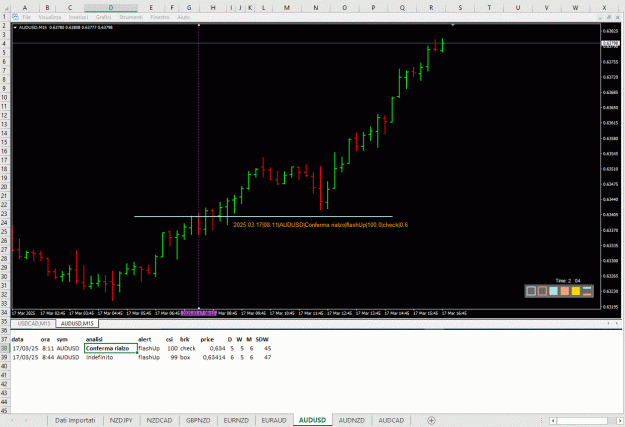Screen dimensions: 625x427
Task: Open the AUDNZD sheet tab
Action: pos(352,420)
